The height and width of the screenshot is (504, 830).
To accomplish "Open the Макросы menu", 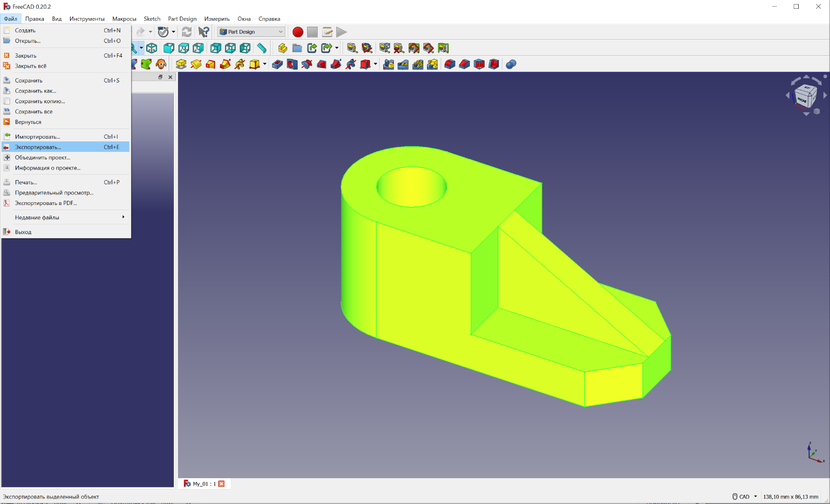I will click(124, 19).
